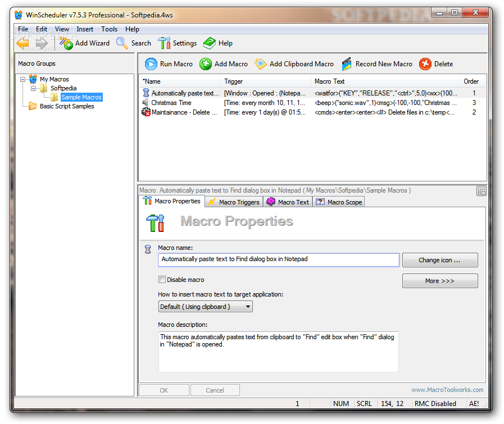Click the large Macro Properties tools icon
Screen dimensions: 504x424
click(x=155, y=223)
